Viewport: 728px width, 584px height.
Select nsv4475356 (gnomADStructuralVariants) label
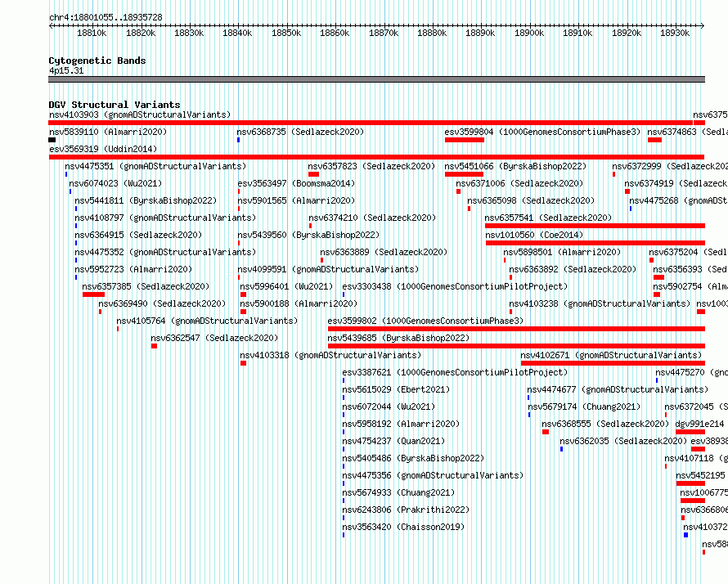433,475
